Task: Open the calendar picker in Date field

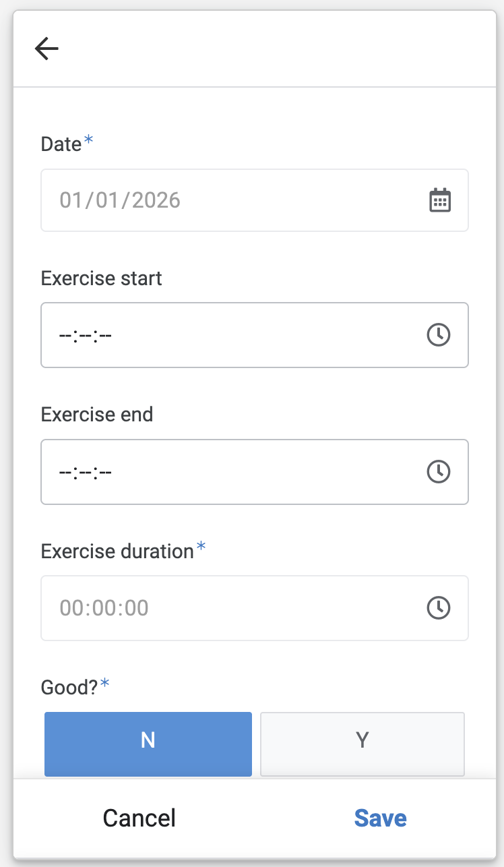Action: tap(440, 200)
